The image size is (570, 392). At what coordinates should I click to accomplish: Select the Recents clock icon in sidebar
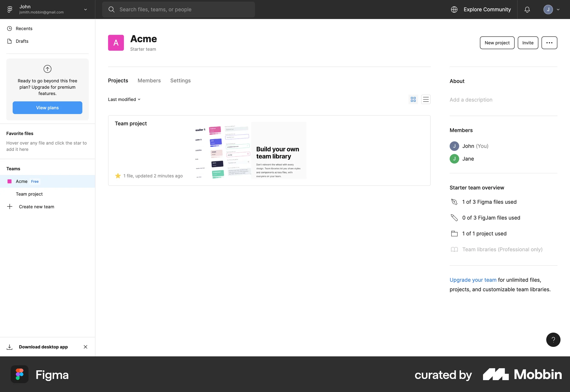point(10,28)
